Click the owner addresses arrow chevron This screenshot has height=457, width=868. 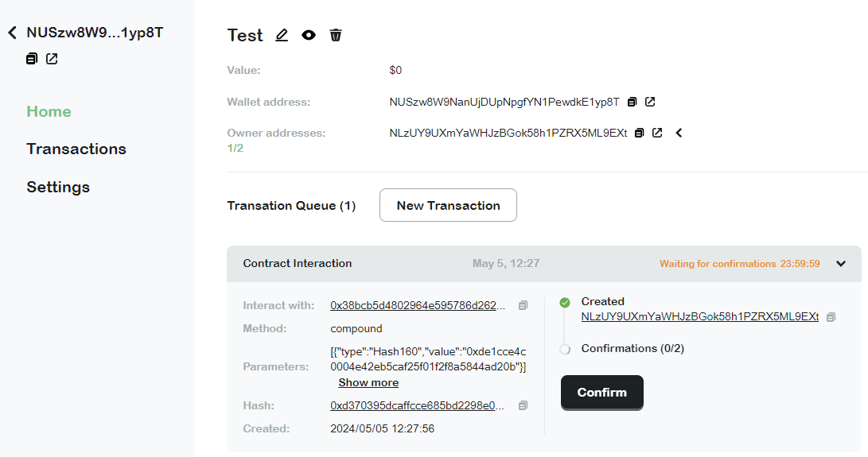[x=679, y=133]
